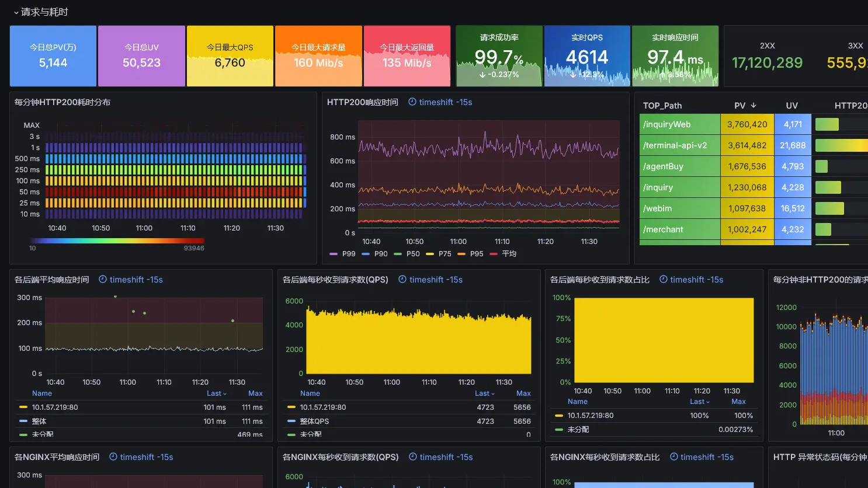Select the 今日最大返回量 135 Mib/s card
The height and width of the screenshot is (488, 868).
coord(407,56)
